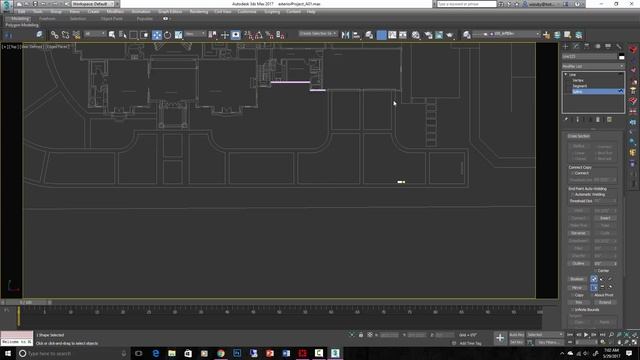Switch to the Modeling ribbon tab
The height and width of the screenshot is (360, 640).
pyautogui.click(x=20, y=19)
